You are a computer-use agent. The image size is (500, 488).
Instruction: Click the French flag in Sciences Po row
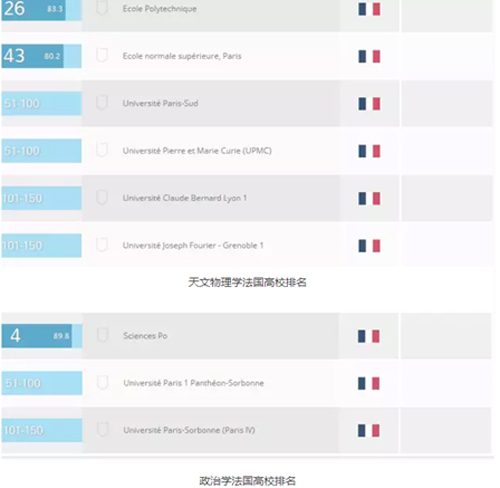[369, 336]
